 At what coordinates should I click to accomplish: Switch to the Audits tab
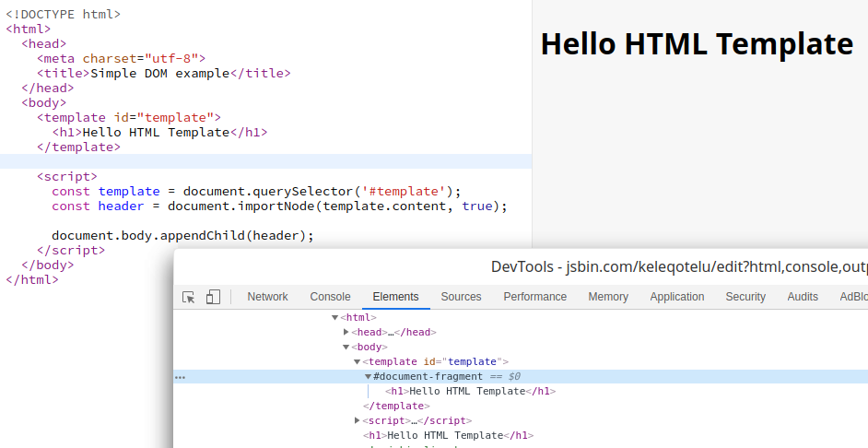(x=803, y=297)
